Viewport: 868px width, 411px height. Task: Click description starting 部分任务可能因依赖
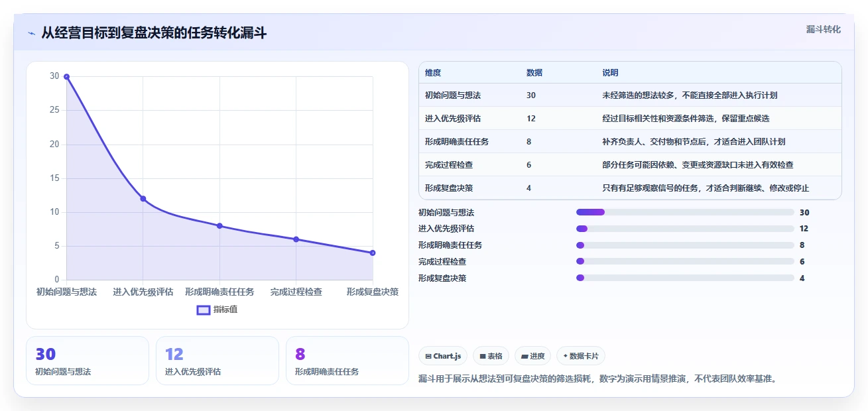[x=698, y=165]
